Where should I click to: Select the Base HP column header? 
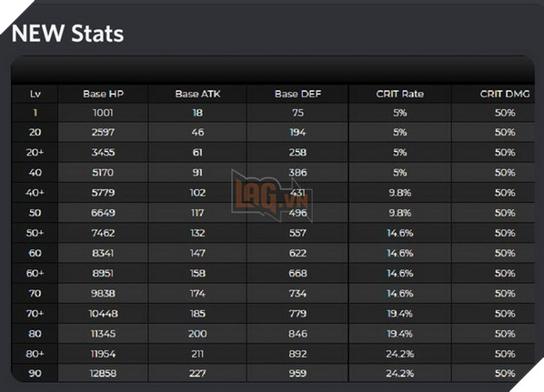pyautogui.click(x=103, y=93)
